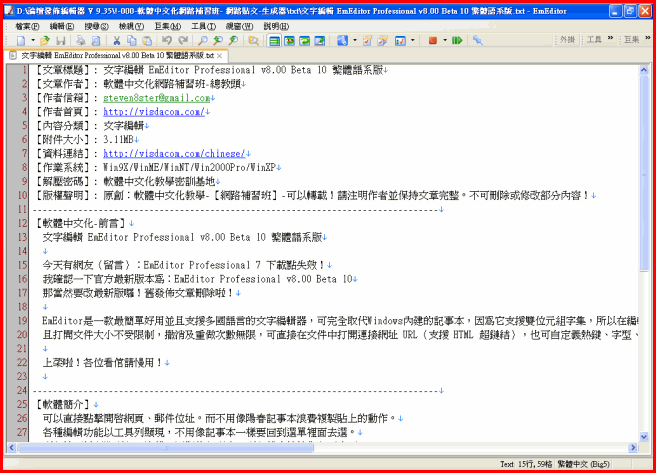
Task: Click the Open file folder icon
Action: point(45,41)
